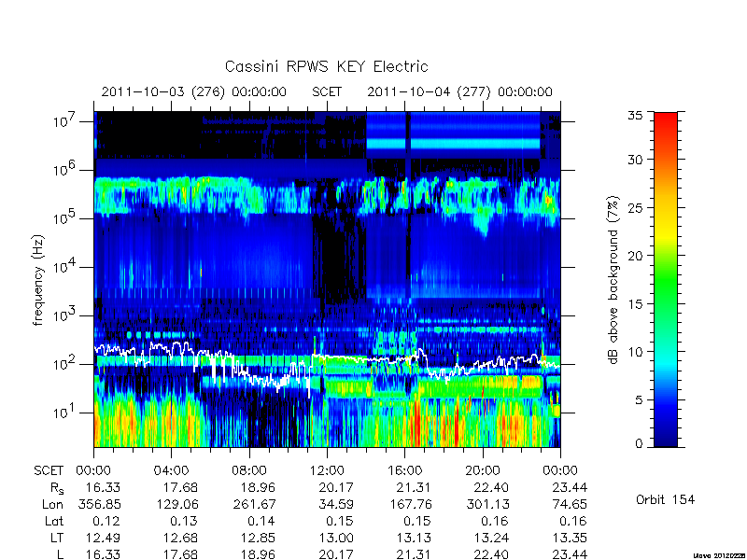Click the LT value '13.00'
This screenshot has width=747, height=560.
336,538
